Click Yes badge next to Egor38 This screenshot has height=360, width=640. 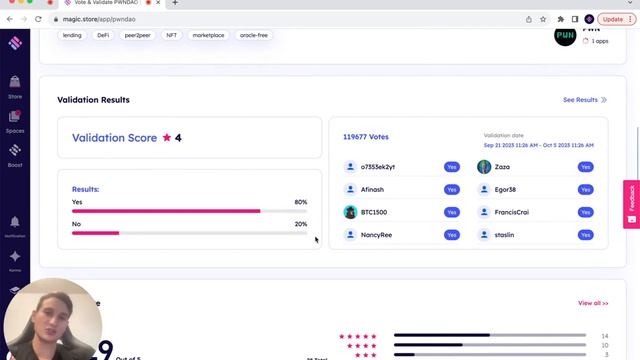pos(585,189)
